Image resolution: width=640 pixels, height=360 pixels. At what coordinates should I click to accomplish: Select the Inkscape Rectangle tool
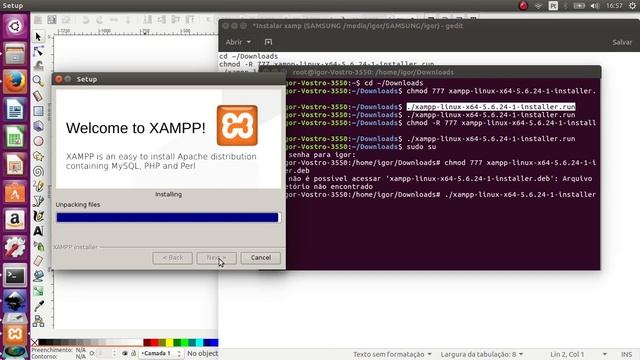pyautogui.click(x=38, y=111)
